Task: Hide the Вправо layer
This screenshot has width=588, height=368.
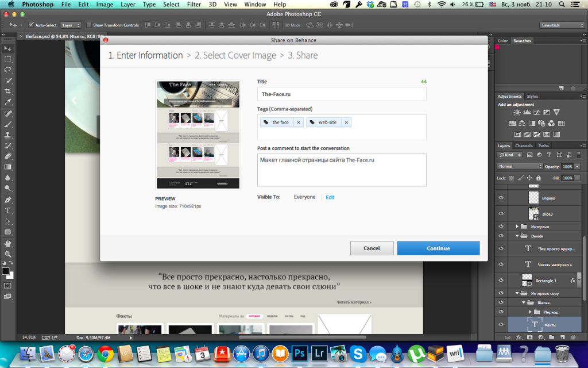Action: pos(501,198)
